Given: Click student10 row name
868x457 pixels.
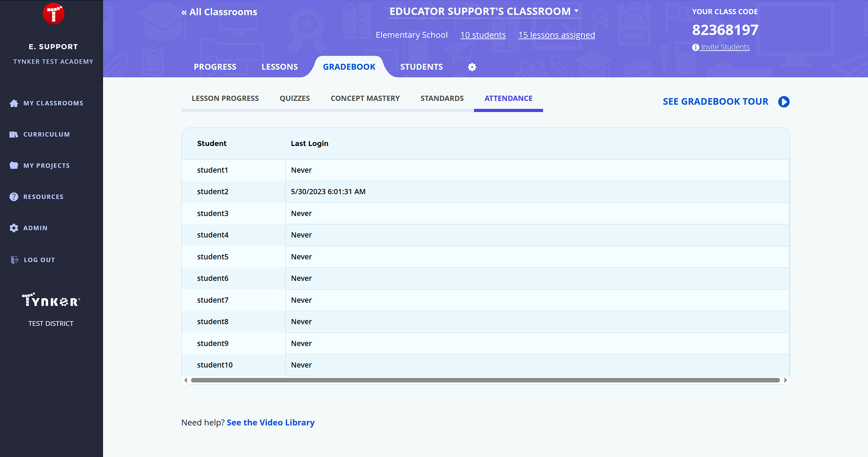Looking at the screenshot, I should click(215, 365).
